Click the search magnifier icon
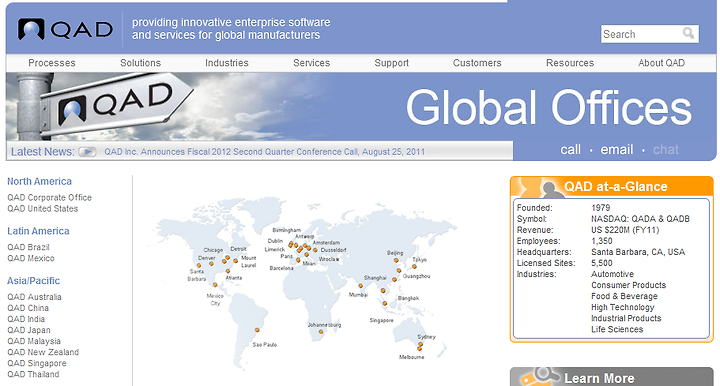Viewport: 720px width, 386px height. pyautogui.click(x=688, y=33)
